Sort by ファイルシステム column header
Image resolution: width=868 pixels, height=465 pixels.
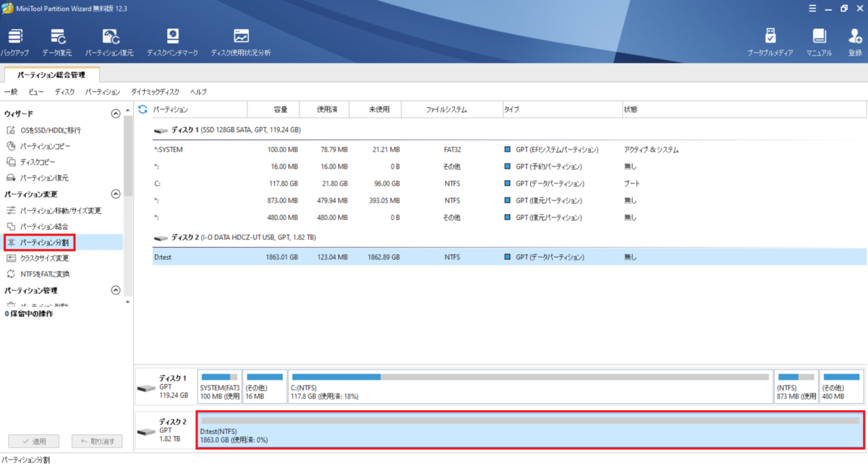452,109
